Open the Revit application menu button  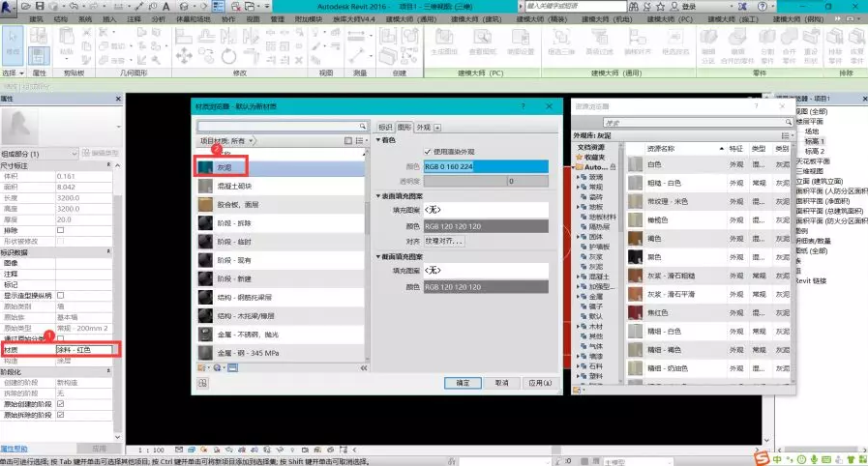click(x=8, y=7)
